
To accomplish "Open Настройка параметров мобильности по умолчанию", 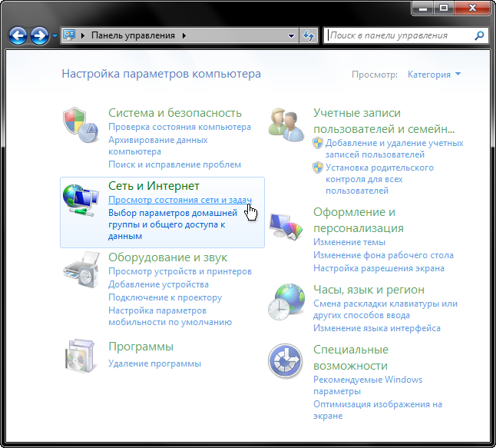I will coord(170,317).
